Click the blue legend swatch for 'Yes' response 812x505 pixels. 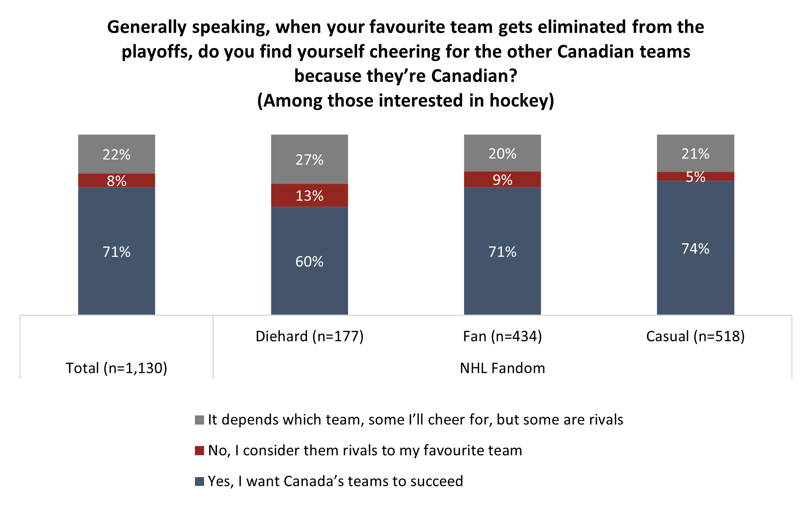point(199,482)
